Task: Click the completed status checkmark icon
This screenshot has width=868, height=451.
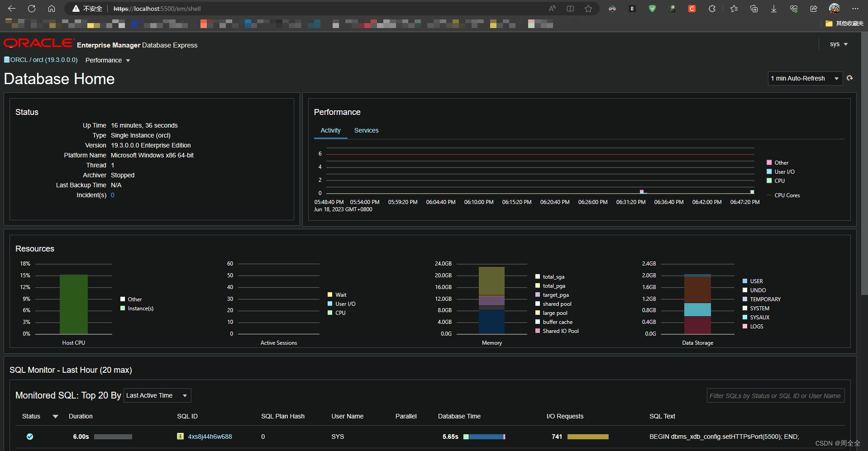Action: [30, 437]
